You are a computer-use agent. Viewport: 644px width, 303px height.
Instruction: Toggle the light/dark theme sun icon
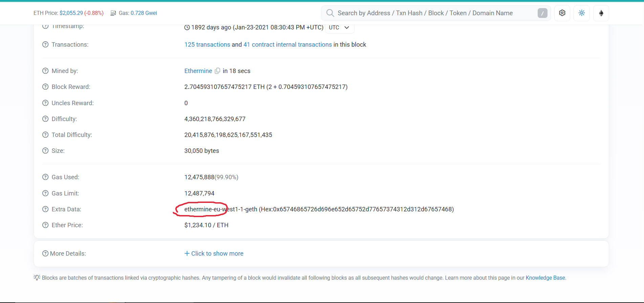click(582, 13)
